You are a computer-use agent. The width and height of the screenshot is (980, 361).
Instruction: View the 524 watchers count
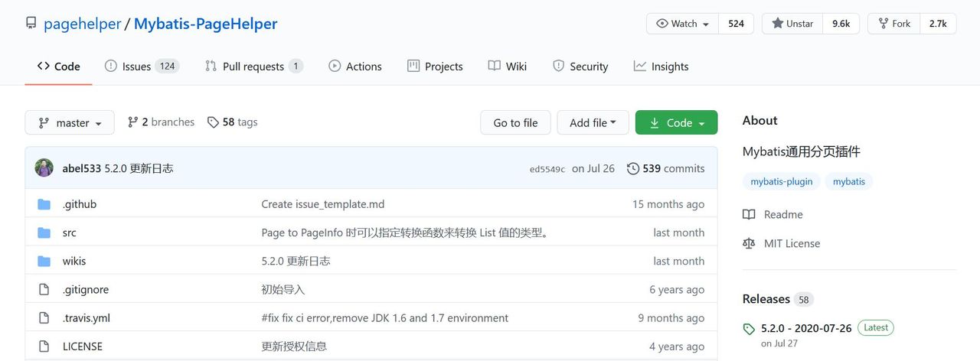pyautogui.click(x=736, y=24)
